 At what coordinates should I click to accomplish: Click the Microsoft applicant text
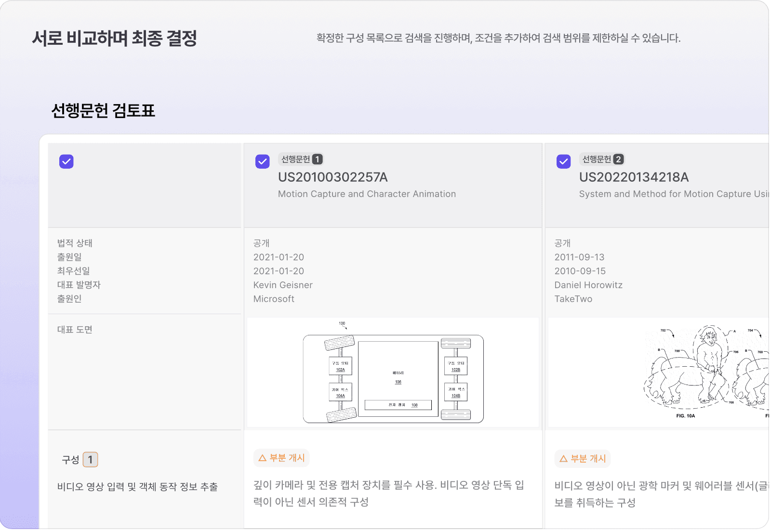click(x=274, y=299)
